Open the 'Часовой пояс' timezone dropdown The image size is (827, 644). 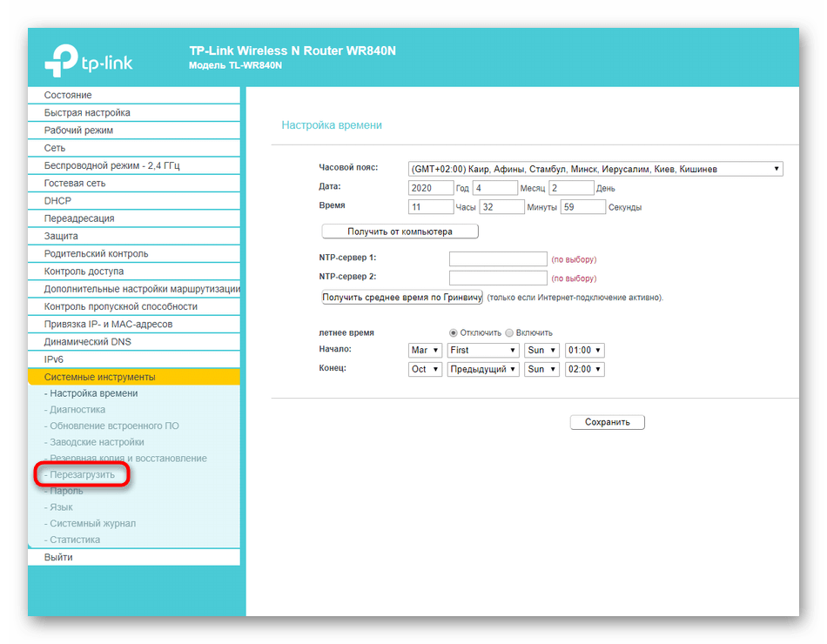pos(595,169)
